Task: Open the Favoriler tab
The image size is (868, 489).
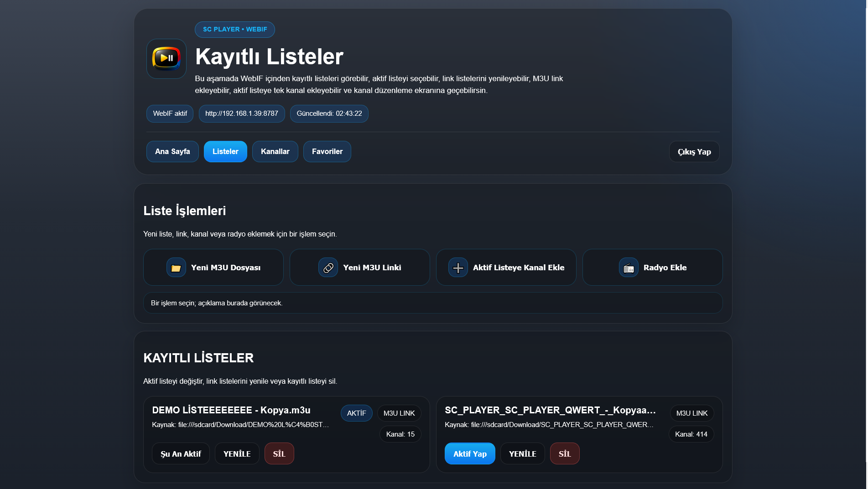Action: coord(327,151)
